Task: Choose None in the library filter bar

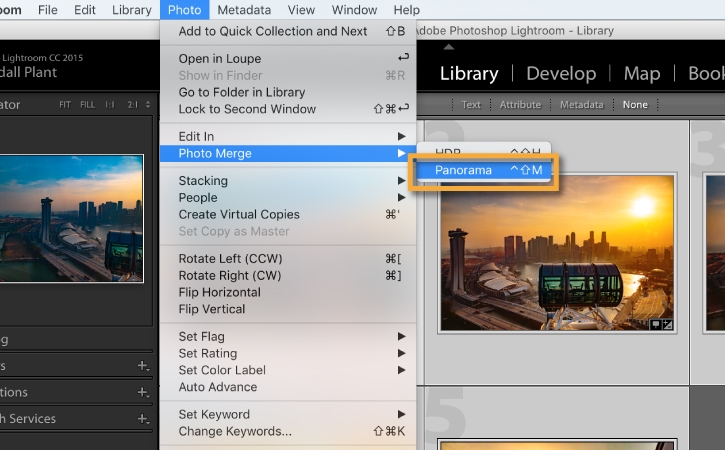Action: click(x=635, y=105)
